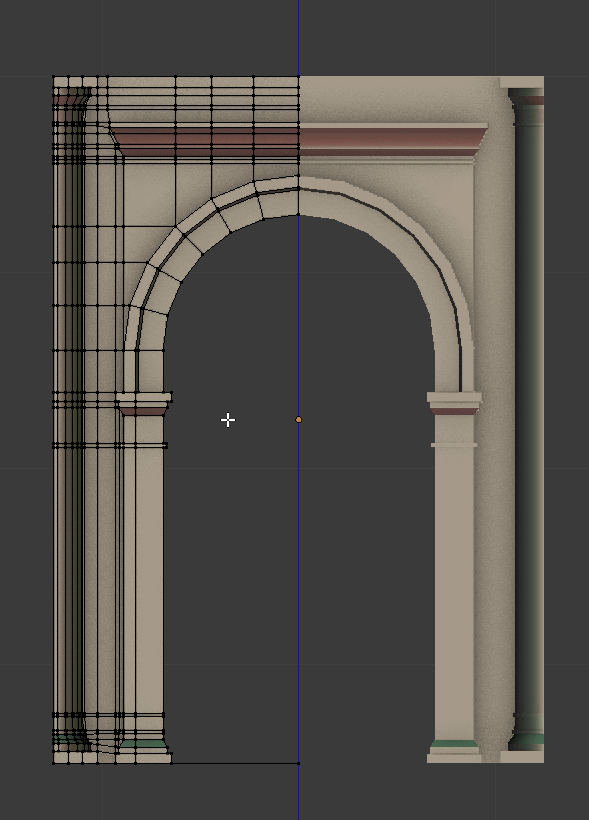Select the arch keystone vertex on the mirror axis
The height and width of the screenshot is (820, 589).
click(299, 214)
